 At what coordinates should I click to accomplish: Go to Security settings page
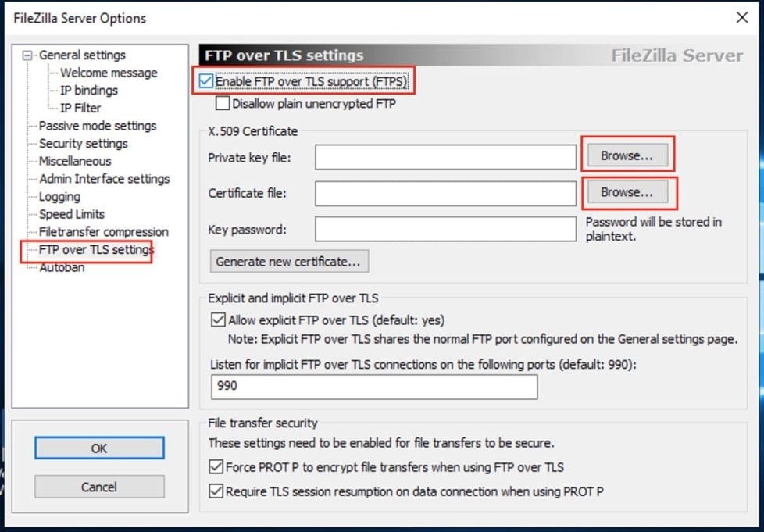coord(84,144)
